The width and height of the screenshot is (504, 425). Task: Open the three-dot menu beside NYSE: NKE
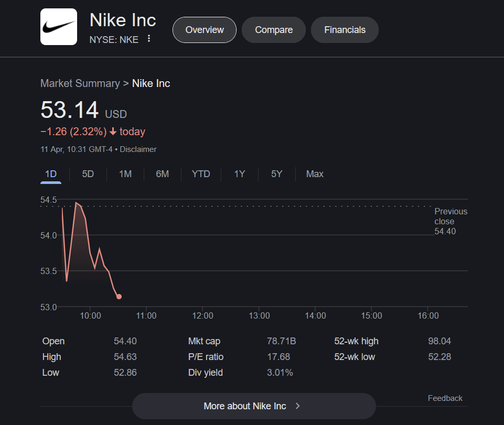[149, 39]
